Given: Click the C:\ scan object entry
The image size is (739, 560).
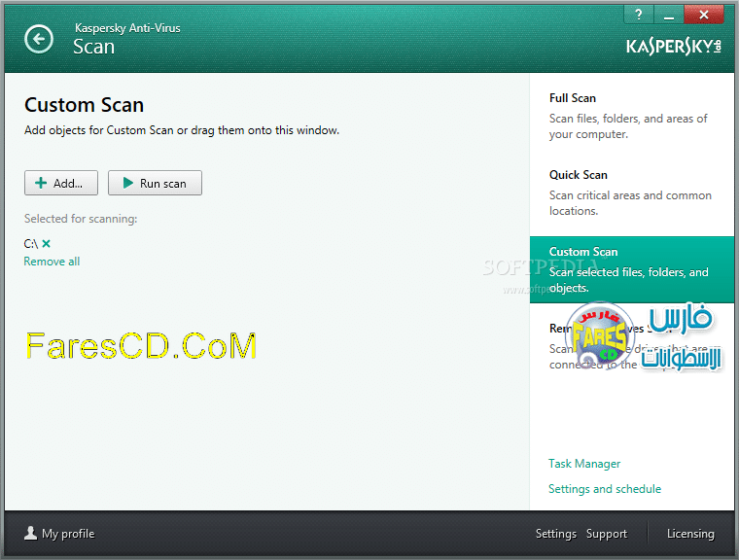Looking at the screenshot, I should pyautogui.click(x=31, y=244).
